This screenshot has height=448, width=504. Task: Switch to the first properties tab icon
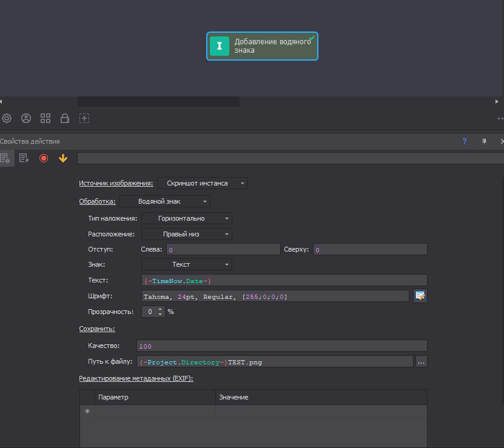[5, 158]
